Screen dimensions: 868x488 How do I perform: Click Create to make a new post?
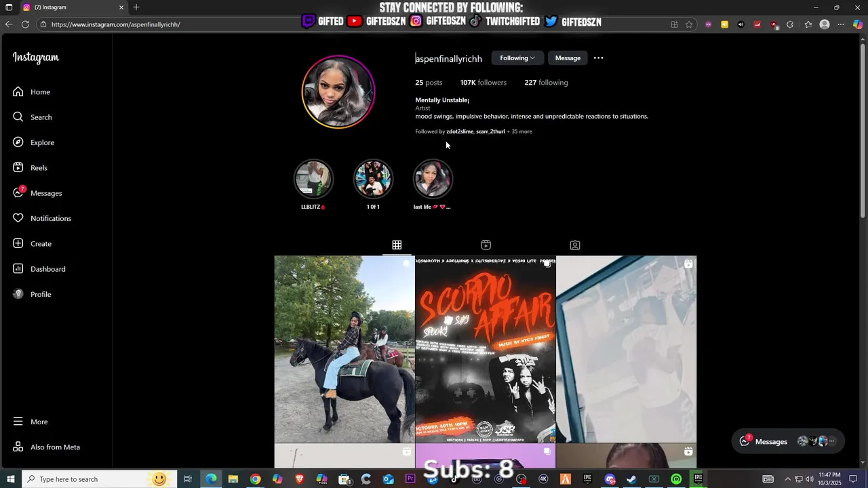pos(32,243)
